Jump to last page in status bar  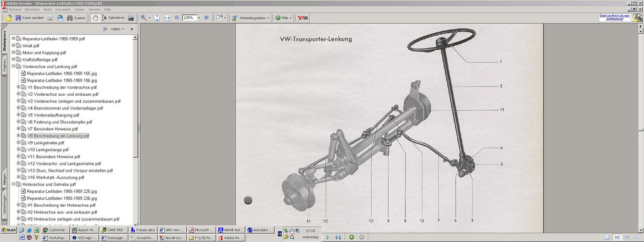click(338, 237)
